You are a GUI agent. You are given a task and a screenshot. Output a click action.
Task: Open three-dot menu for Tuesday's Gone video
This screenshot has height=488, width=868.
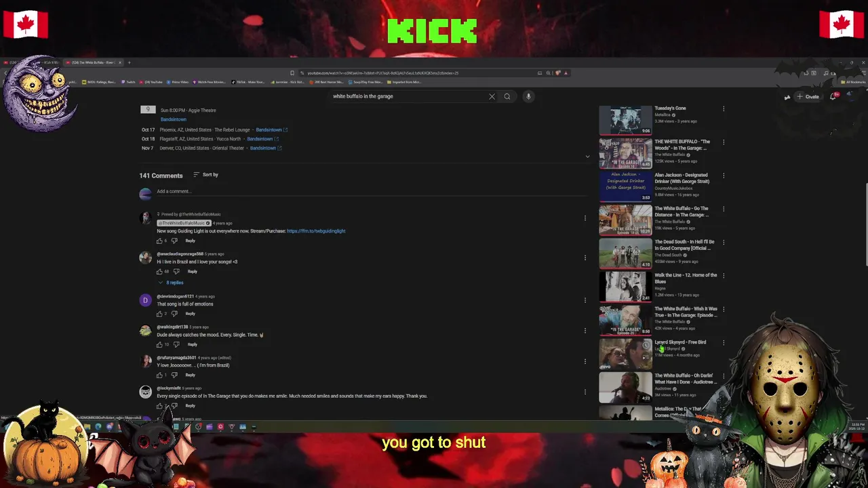724,108
